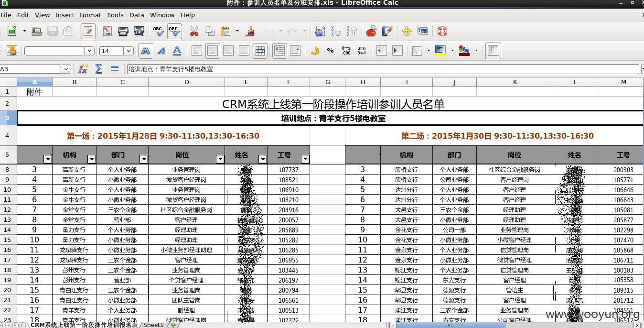Screen dimensions: 644x328
Task: Run the Spelling check icon
Action: 158,32
